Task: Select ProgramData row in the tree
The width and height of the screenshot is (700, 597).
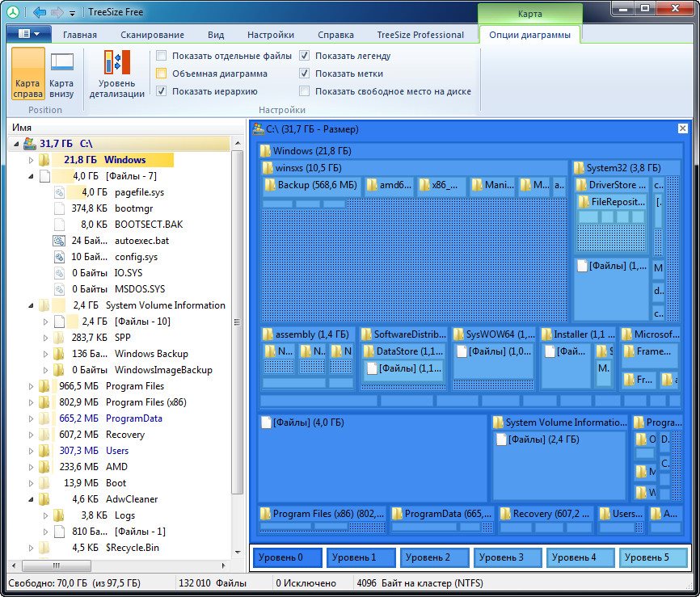Action: click(133, 418)
